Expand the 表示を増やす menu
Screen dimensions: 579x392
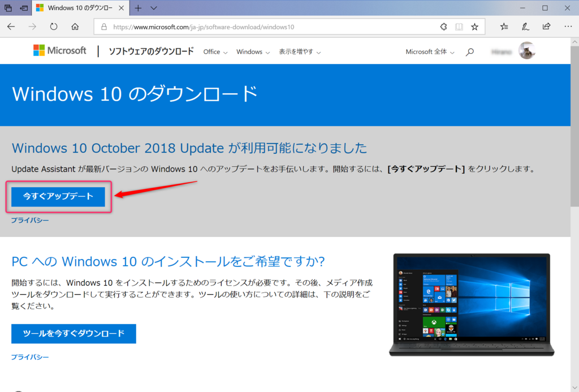click(x=300, y=51)
